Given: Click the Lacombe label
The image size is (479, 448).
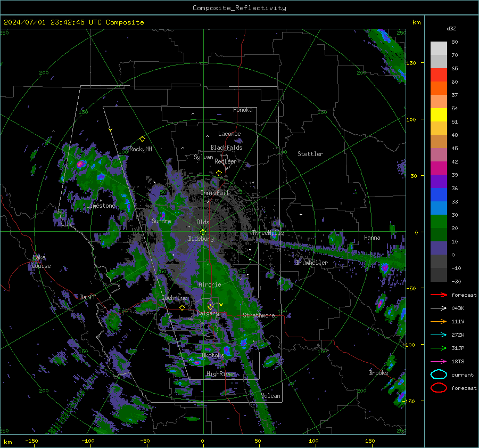Looking at the screenshot, I should (x=229, y=134).
